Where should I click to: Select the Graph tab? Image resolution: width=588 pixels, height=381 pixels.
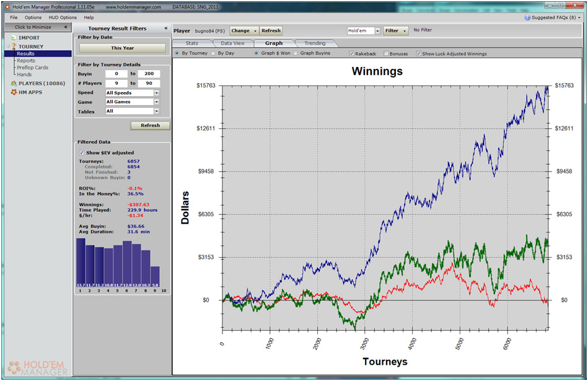pos(274,43)
